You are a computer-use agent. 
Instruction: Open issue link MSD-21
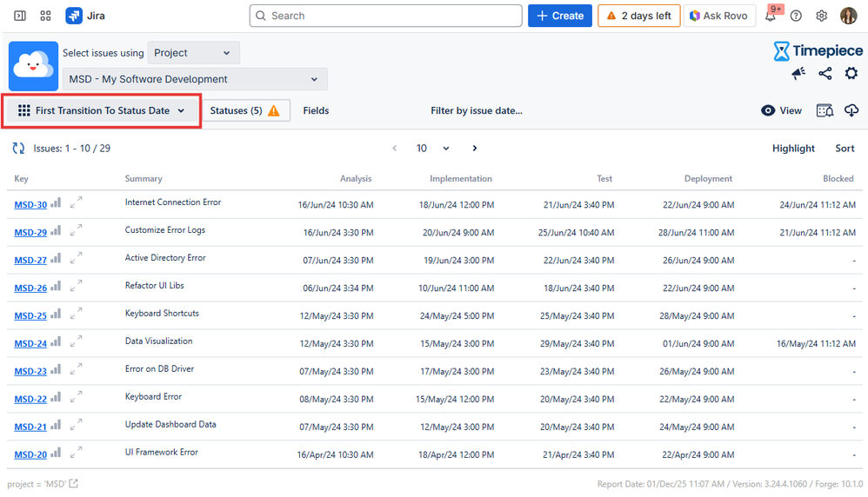click(30, 427)
